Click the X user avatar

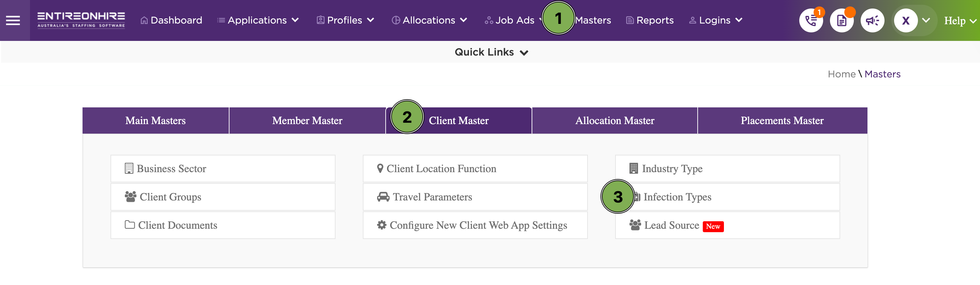click(x=906, y=20)
